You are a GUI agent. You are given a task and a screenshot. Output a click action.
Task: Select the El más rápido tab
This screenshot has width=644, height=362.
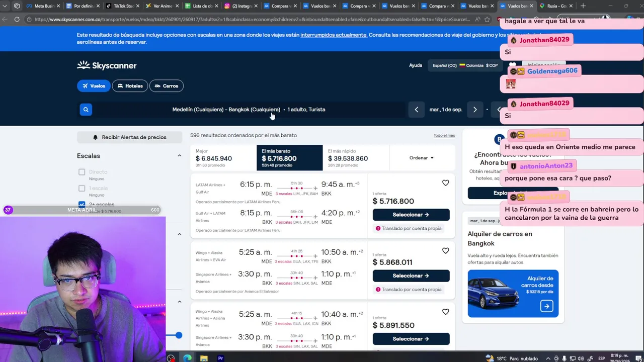click(x=356, y=158)
